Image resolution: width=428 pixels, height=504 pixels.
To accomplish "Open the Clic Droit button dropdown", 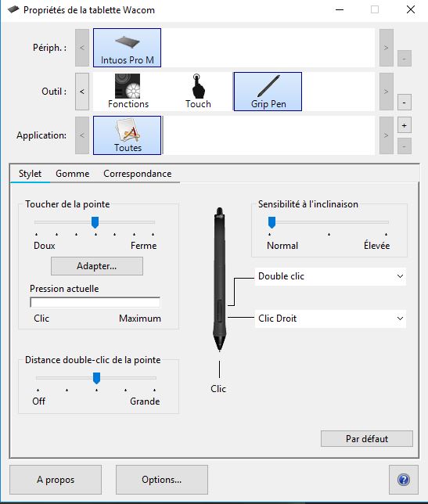I will click(x=330, y=319).
